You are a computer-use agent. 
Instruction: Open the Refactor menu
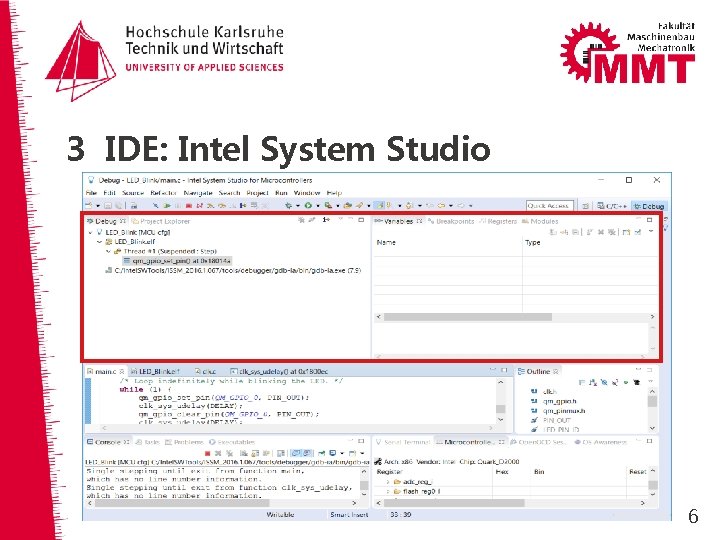(x=163, y=193)
